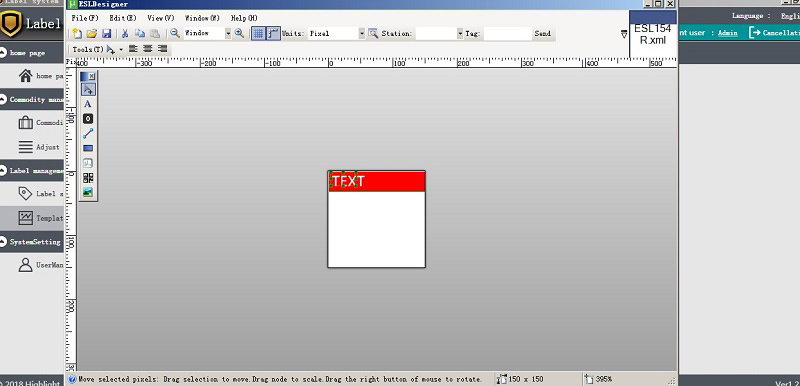Image resolution: width=800 pixels, height=386 pixels.
Task: Open the Label item with tag icon
Action: click(x=41, y=194)
